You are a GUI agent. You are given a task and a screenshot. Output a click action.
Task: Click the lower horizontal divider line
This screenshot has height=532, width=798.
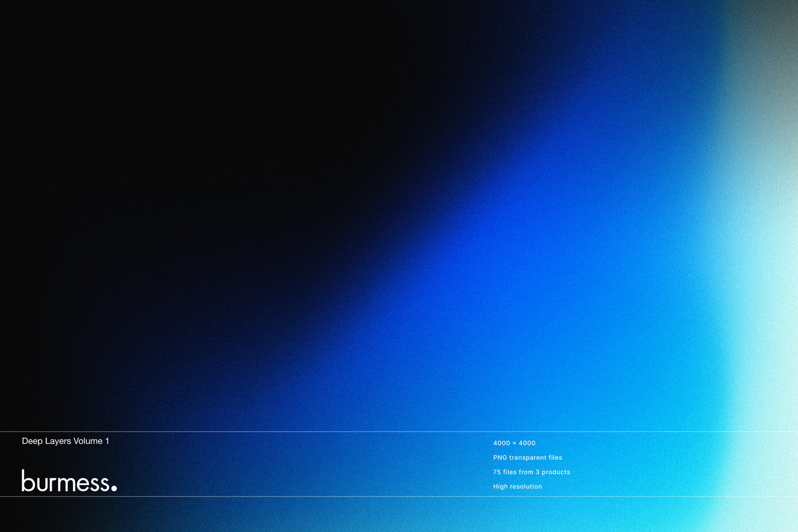tap(399, 497)
